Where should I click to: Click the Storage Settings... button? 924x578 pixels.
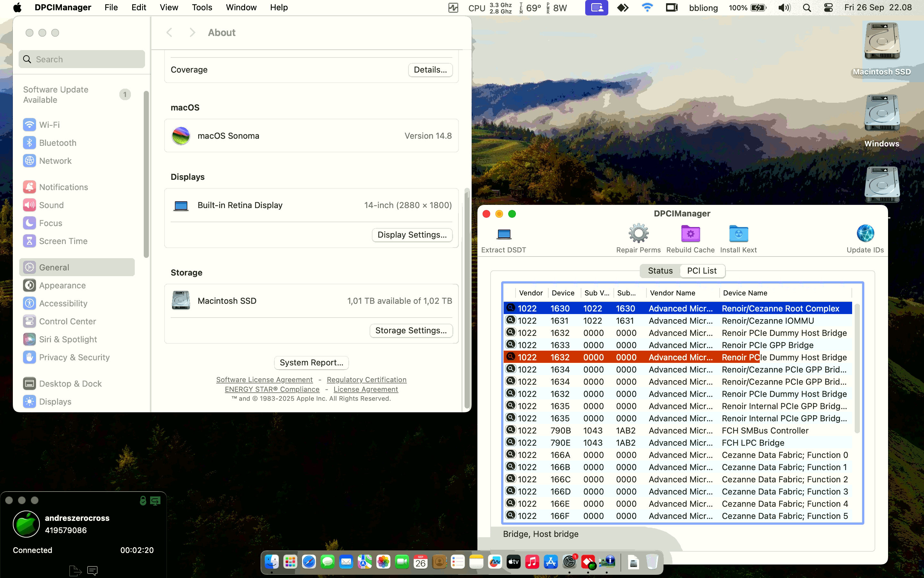point(411,330)
